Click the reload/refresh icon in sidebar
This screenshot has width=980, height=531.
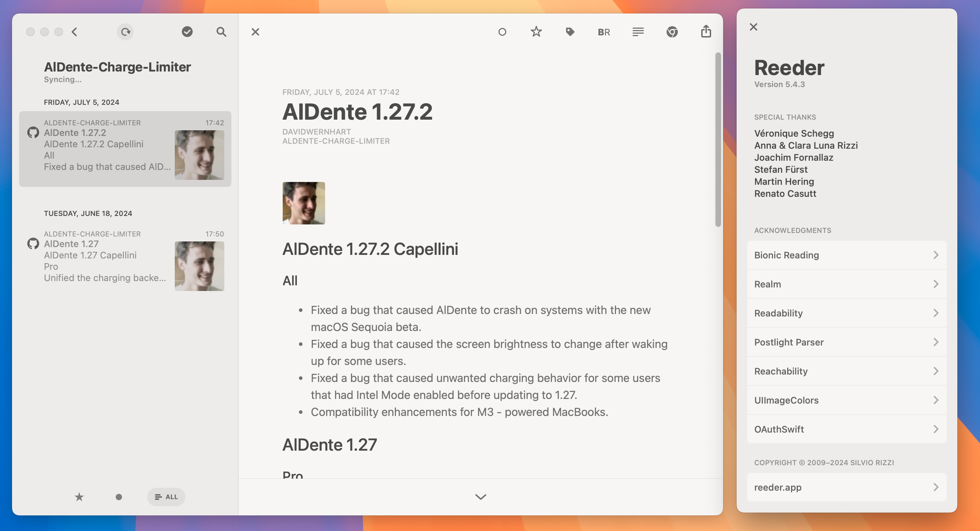coord(126,32)
